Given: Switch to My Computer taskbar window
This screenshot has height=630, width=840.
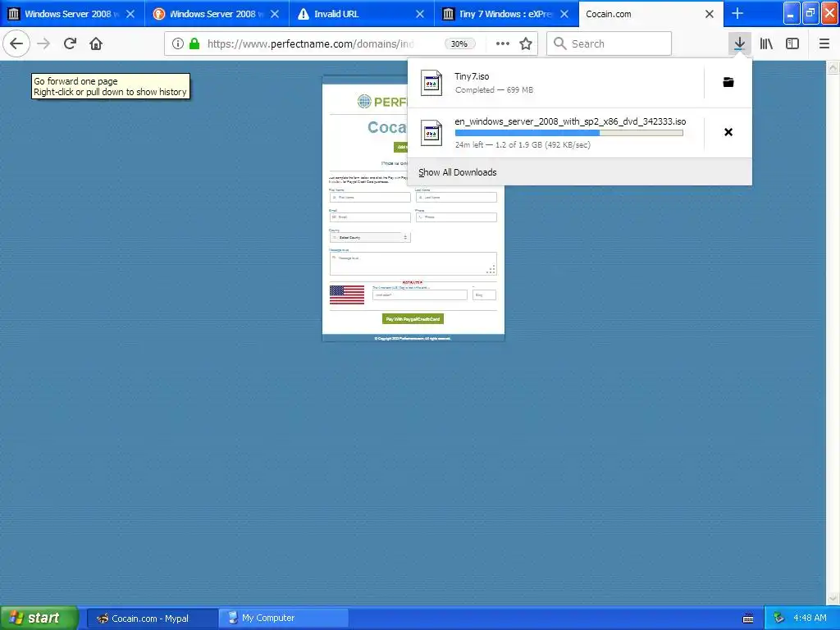Looking at the screenshot, I should click(x=283, y=619).
